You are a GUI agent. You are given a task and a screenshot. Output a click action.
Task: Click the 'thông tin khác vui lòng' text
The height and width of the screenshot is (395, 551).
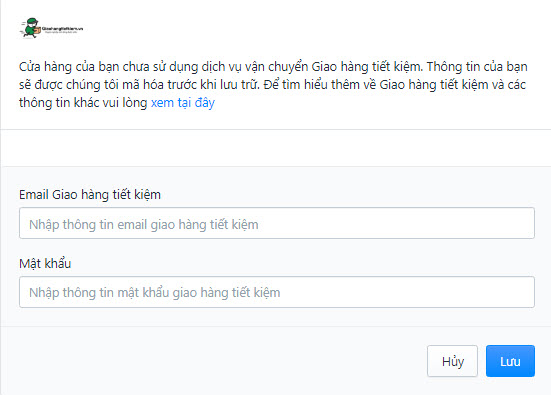point(83,103)
